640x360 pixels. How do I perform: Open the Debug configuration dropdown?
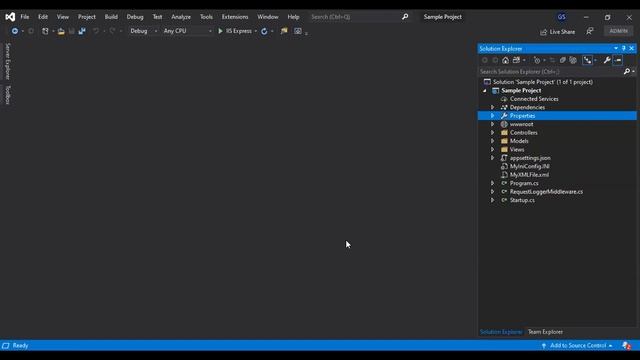coord(143,31)
